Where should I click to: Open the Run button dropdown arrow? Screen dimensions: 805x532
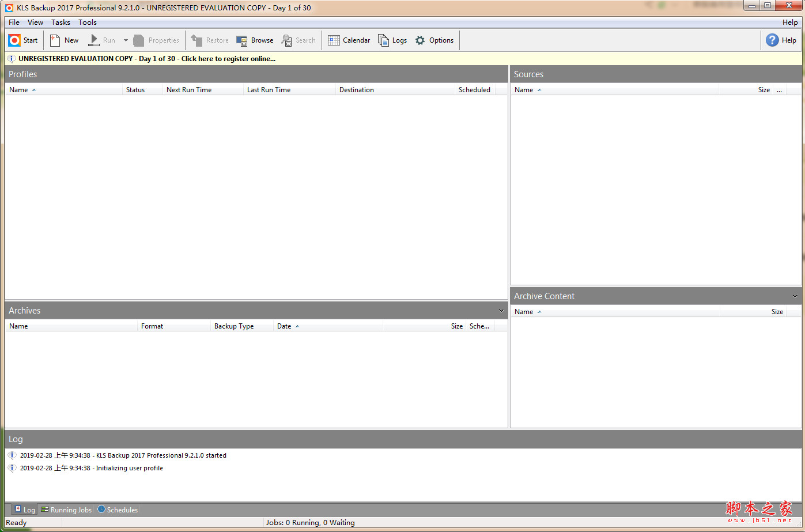[126, 40]
